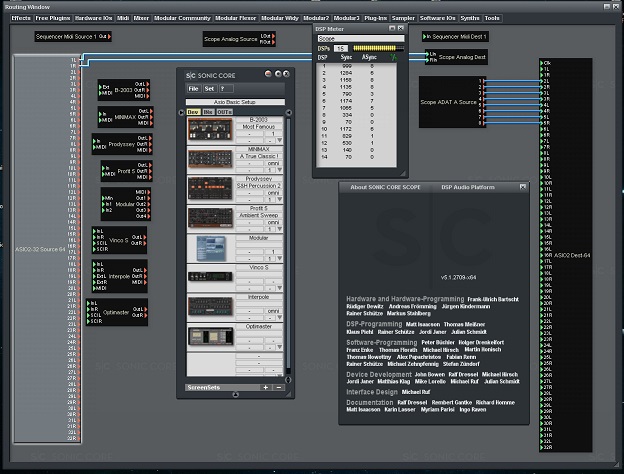
Task: Click the round arrow button right of OUTs tab
Action: tap(289, 113)
